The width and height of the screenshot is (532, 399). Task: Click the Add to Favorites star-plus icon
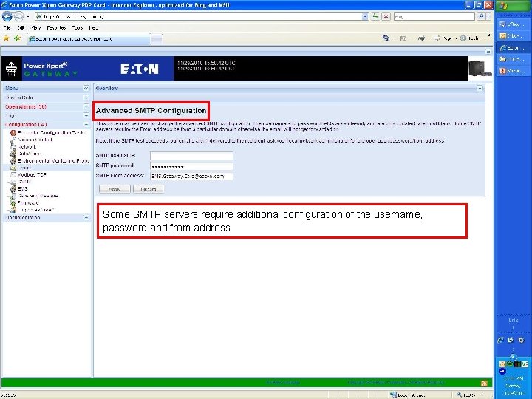coord(17,38)
